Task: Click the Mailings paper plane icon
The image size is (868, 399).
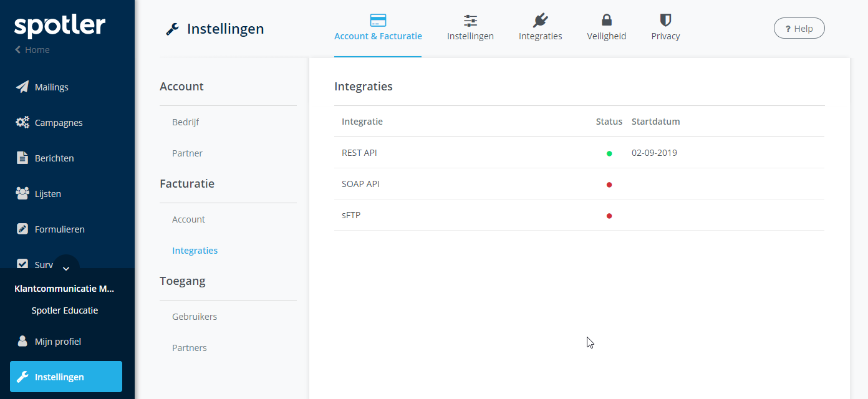Action: coord(22,87)
